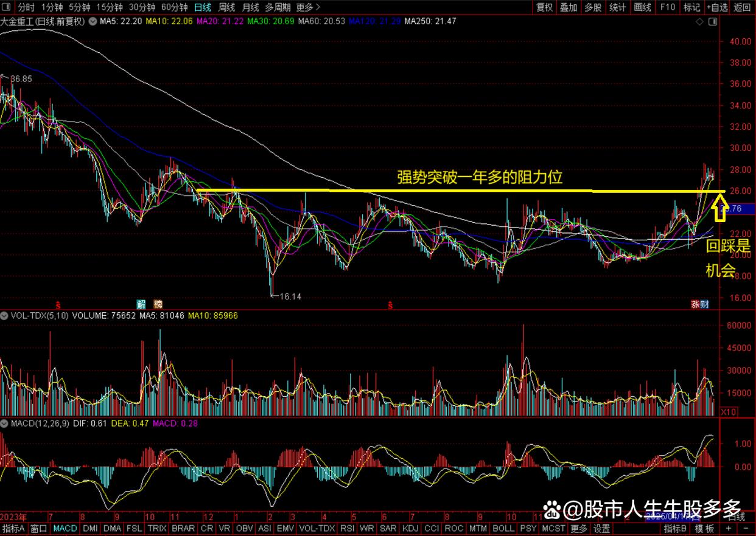Click the X10 volume scale label
Screen dimensions: 756x536
727,412
